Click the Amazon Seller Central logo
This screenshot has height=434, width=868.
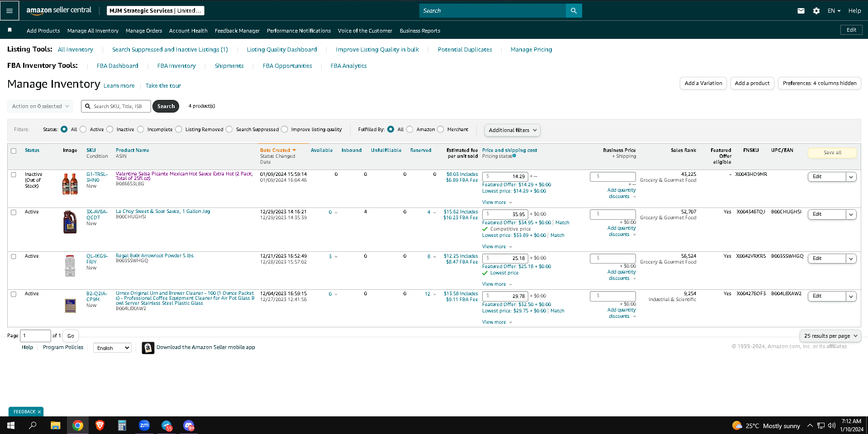pos(59,10)
